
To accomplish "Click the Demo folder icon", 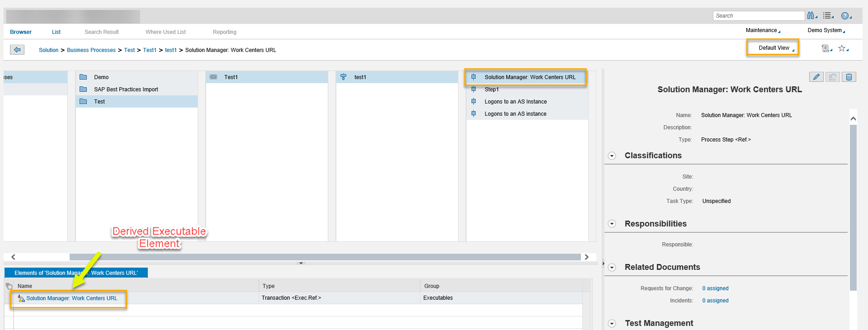I will click(83, 77).
